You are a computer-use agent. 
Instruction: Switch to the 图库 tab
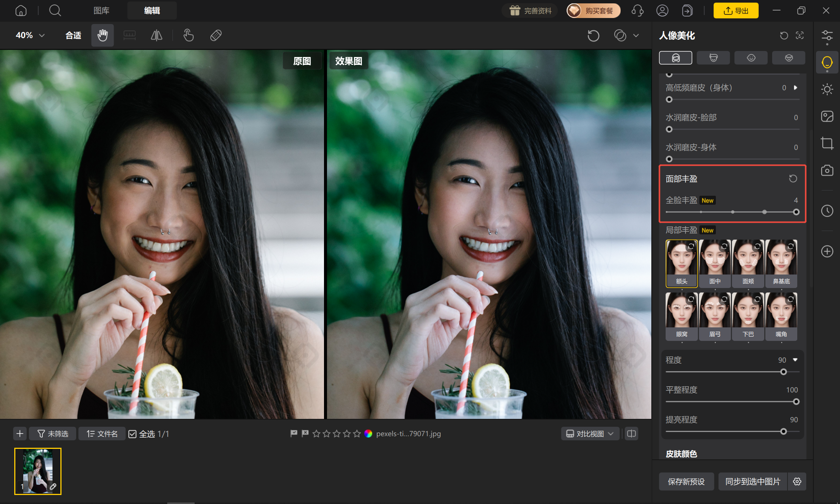(101, 10)
